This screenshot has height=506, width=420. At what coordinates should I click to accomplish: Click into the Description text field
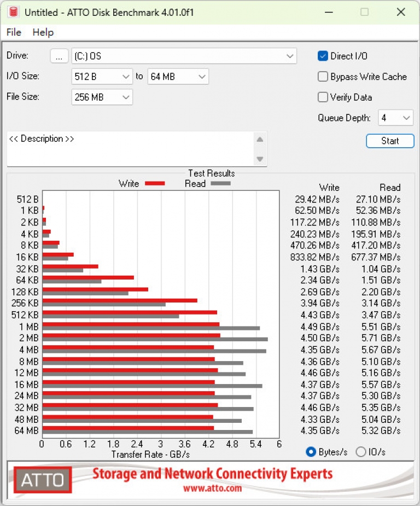[131, 149]
